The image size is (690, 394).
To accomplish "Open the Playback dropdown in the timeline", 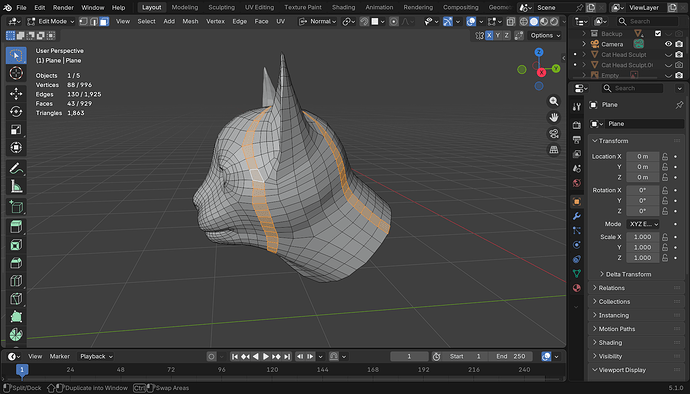I will [96, 357].
